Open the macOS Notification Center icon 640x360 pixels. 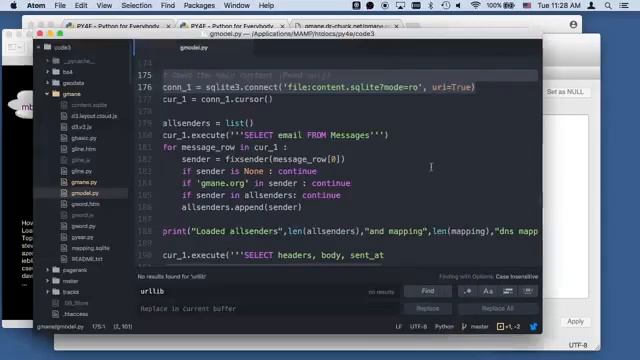point(624,5)
